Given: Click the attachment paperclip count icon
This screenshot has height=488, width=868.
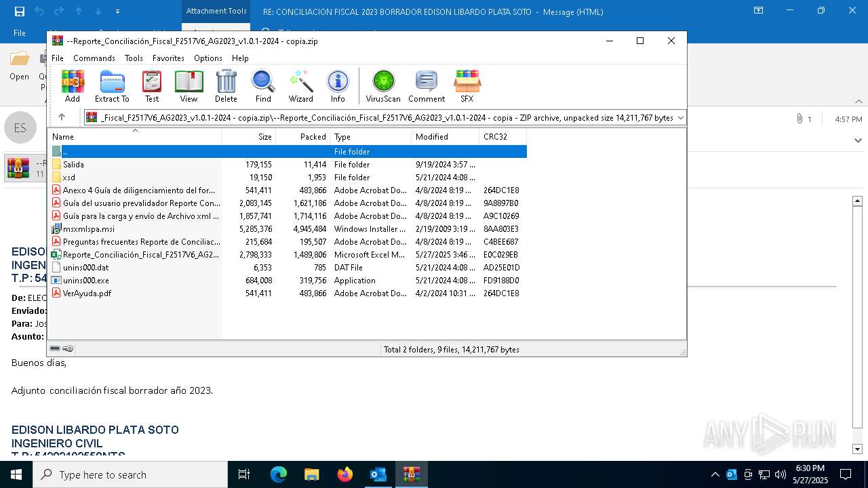Looking at the screenshot, I should tap(804, 119).
